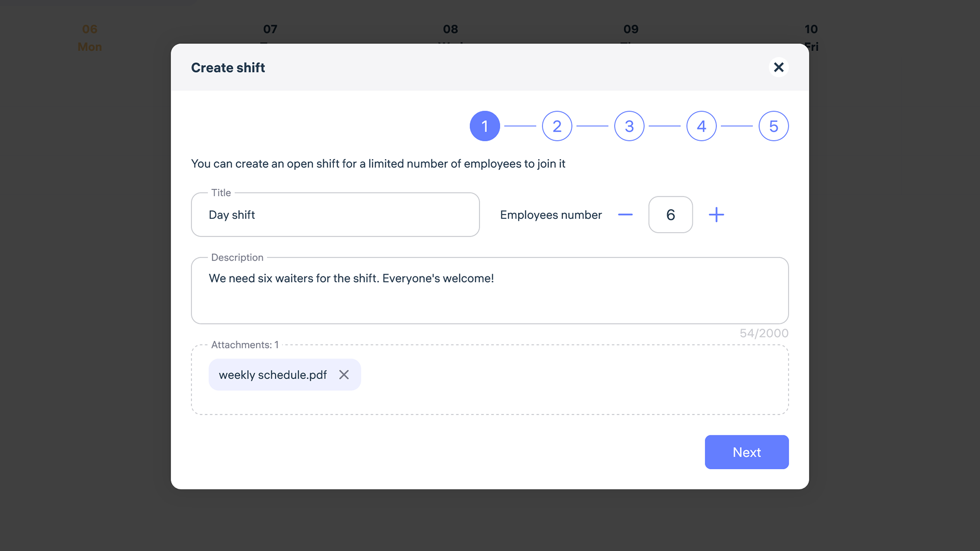
Task: Click the minus icon to decrease employees number
Action: click(625, 215)
